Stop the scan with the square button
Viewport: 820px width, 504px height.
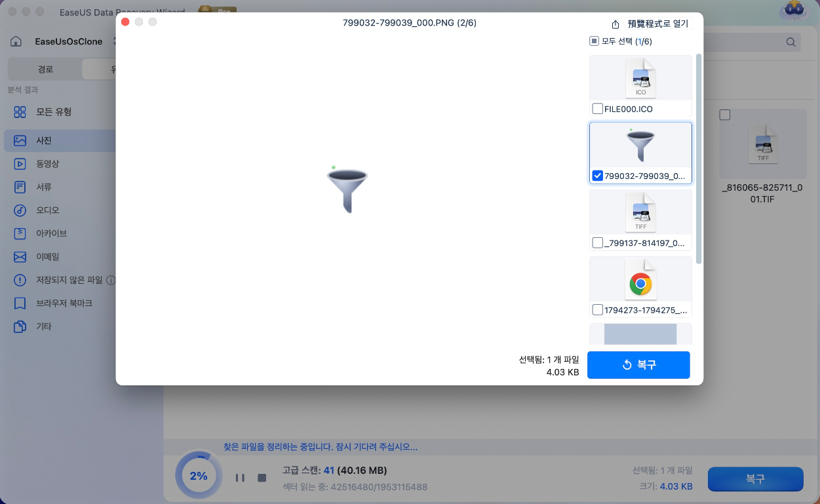click(x=262, y=478)
